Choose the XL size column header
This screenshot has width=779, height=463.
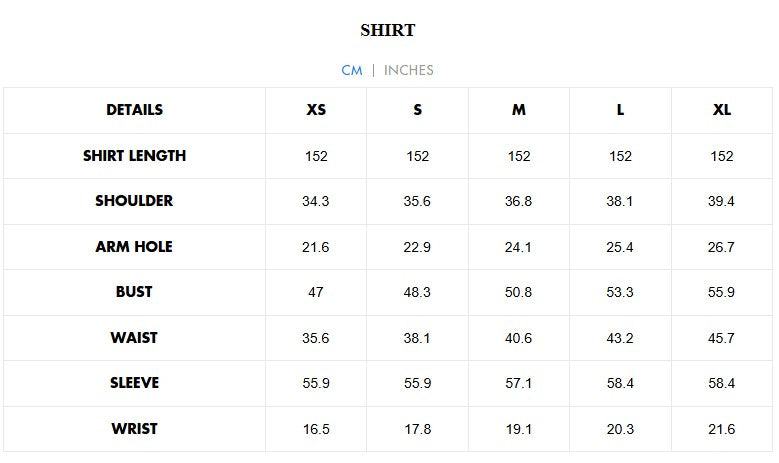[721, 110]
